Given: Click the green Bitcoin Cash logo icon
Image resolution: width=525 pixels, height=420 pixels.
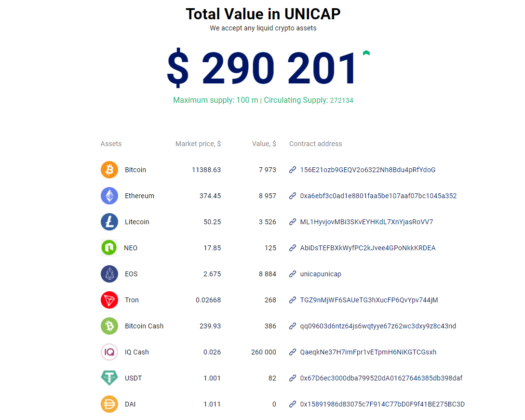Looking at the screenshot, I should pos(109,326).
